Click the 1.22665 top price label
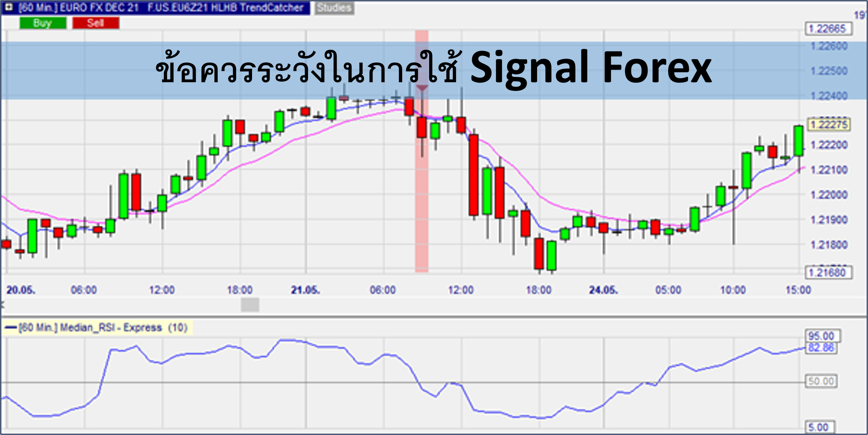This screenshot has height=435, width=868. click(x=828, y=29)
